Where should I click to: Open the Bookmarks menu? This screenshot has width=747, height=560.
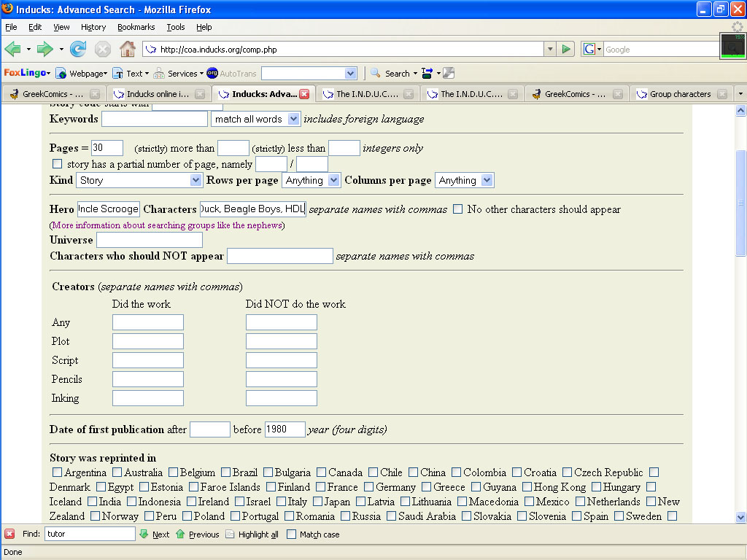pyautogui.click(x=136, y=27)
